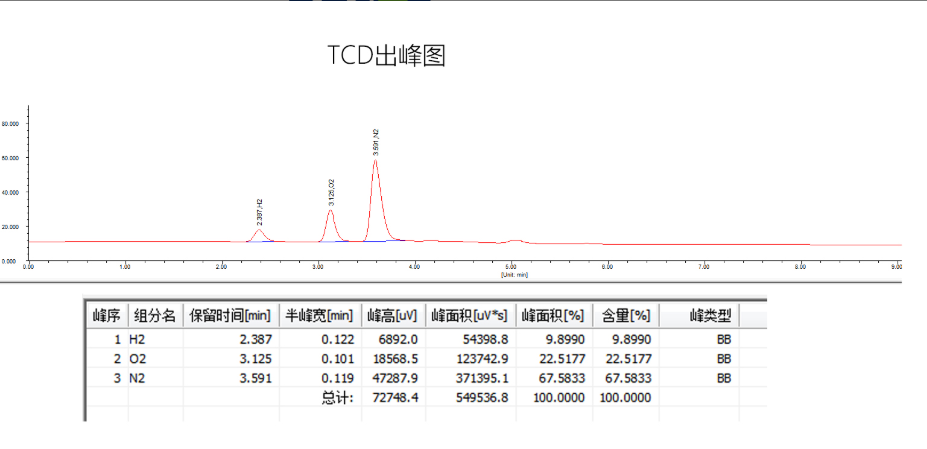Image resolution: width=927 pixels, height=449 pixels.
Task: Sort by the 峰高[uV] column header
Action: [x=391, y=316]
